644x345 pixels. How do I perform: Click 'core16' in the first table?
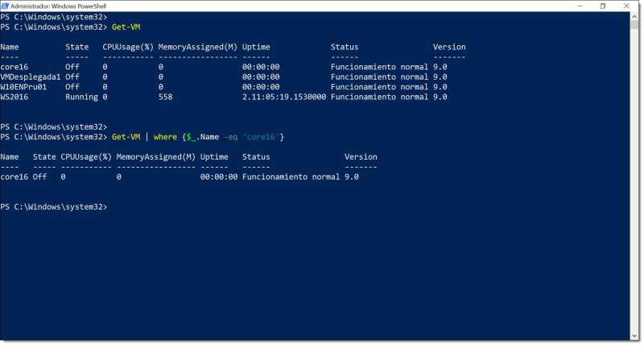14,67
